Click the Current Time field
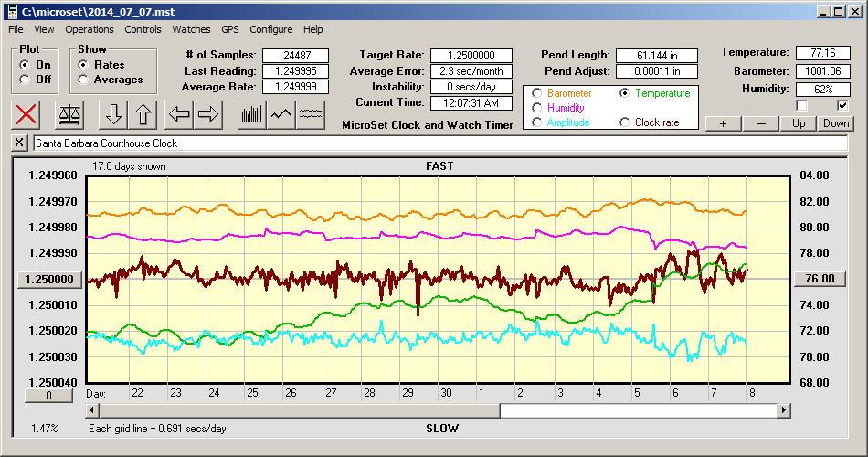The image size is (868, 457). [x=471, y=102]
